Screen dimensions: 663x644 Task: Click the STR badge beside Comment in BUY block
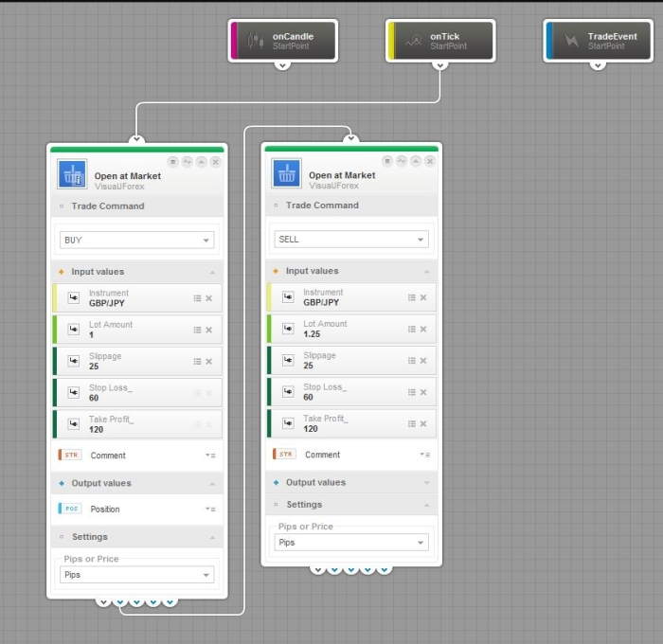tap(70, 455)
